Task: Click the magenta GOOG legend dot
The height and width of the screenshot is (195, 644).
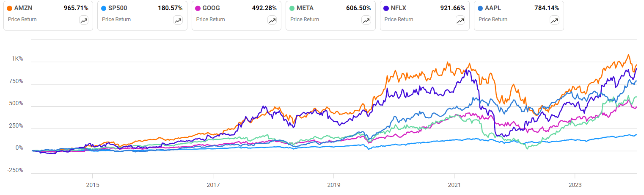Action: coord(198,8)
